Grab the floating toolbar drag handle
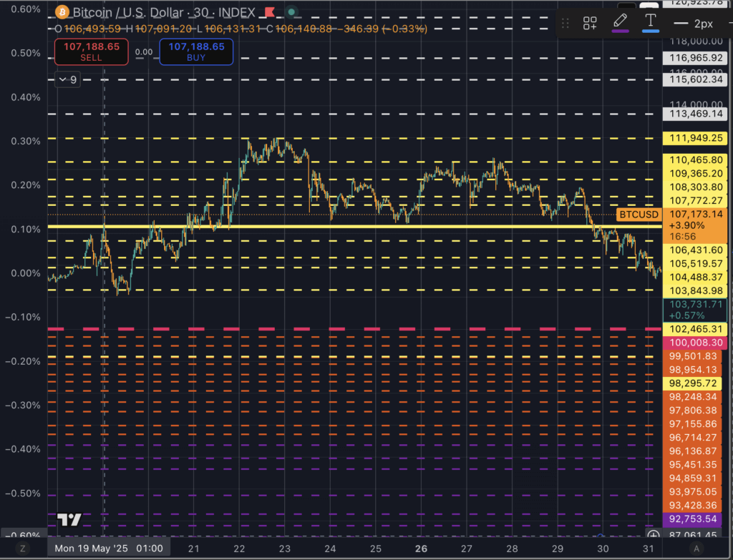The width and height of the screenshot is (733, 560). click(x=565, y=23)
